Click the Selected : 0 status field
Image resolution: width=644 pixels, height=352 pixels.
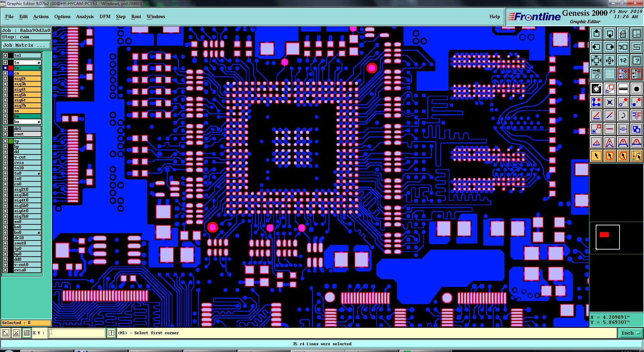26,323
